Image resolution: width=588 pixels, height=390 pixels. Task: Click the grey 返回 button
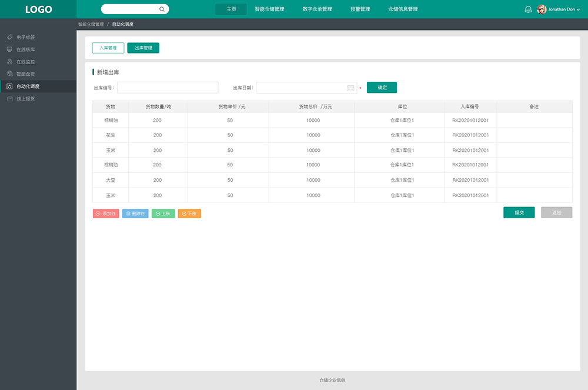pyautogui.click(x=556, y=212)
